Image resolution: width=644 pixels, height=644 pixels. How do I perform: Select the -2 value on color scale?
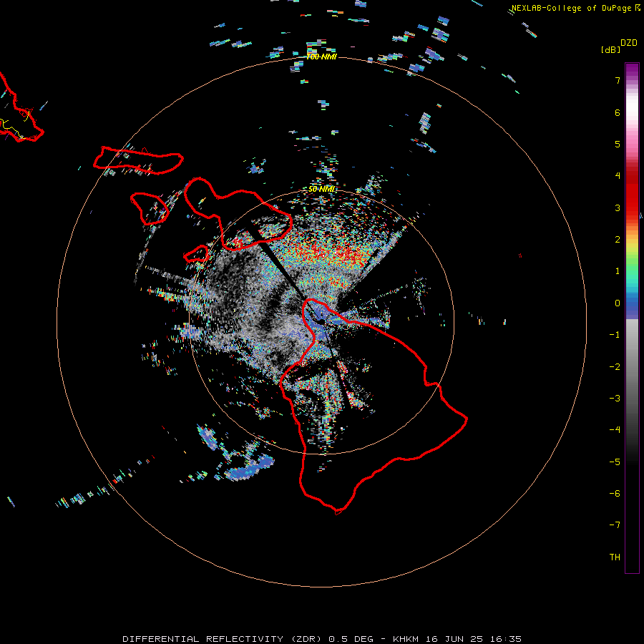(615, 367)
